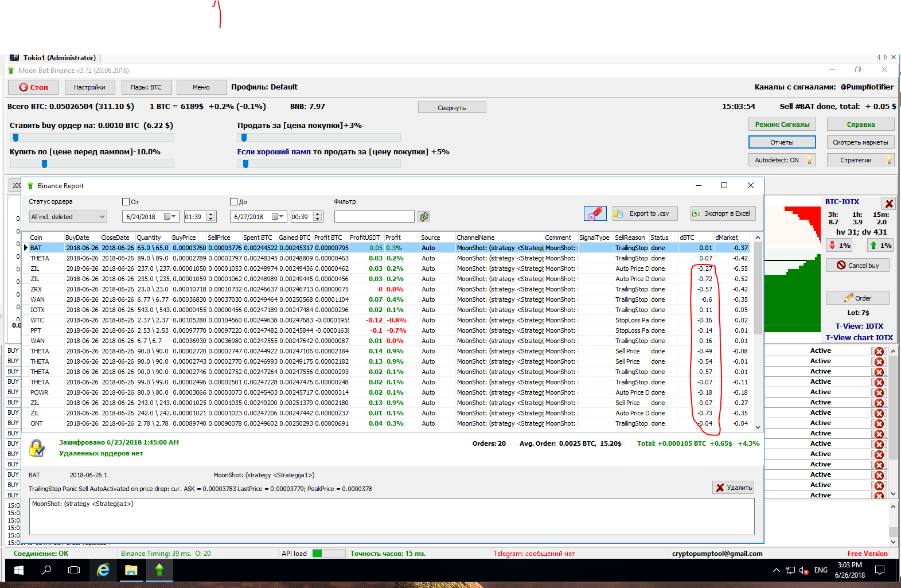This screenshot has width=901, height=588.
Task: Open File Explorer from taskbar
Action: pyautogui.click(x=131, y=570)
